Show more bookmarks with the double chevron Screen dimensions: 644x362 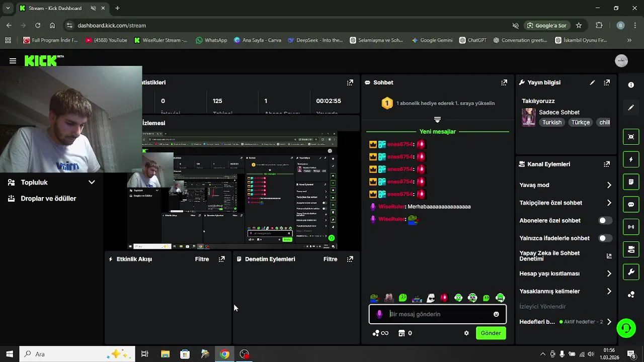[629, 40]
